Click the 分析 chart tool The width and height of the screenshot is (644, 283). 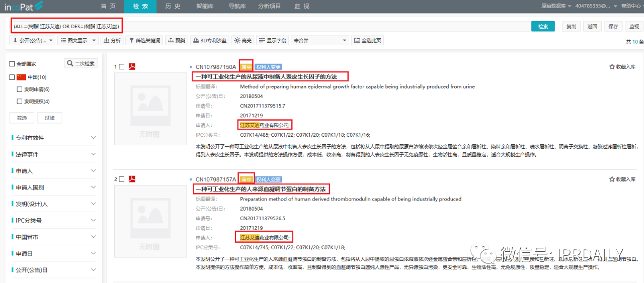click(113, 40)
